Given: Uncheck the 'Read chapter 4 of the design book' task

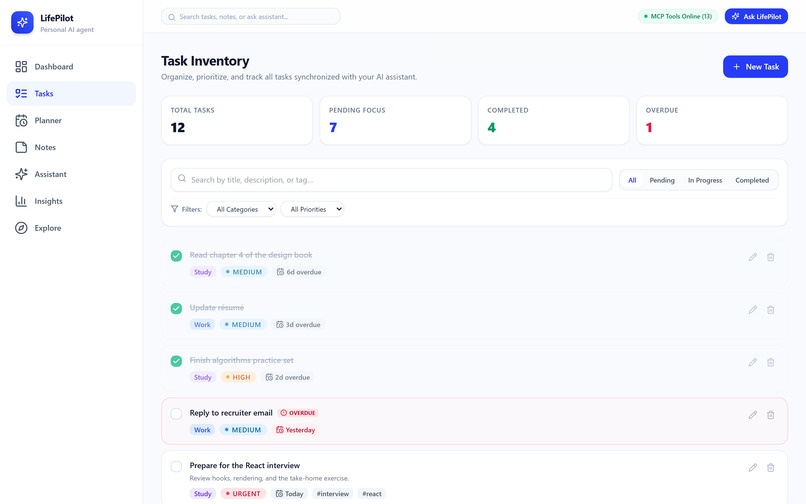Looking at the screenshot, I should click(176, 256).
